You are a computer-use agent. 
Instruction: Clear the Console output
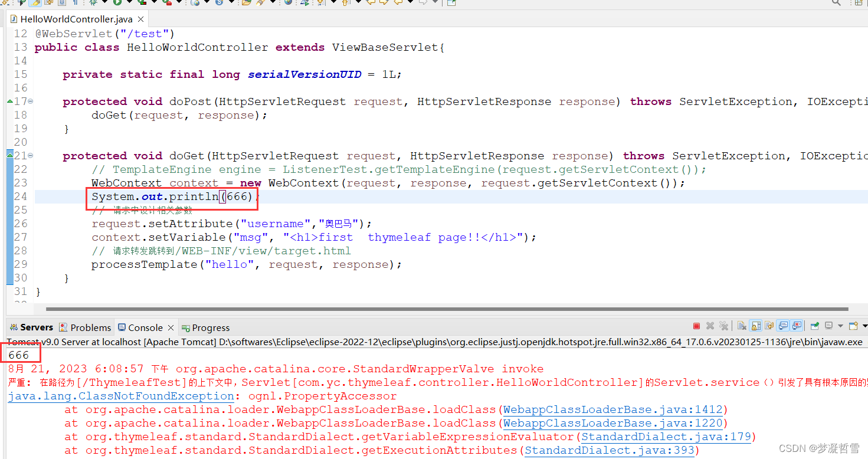742,326
